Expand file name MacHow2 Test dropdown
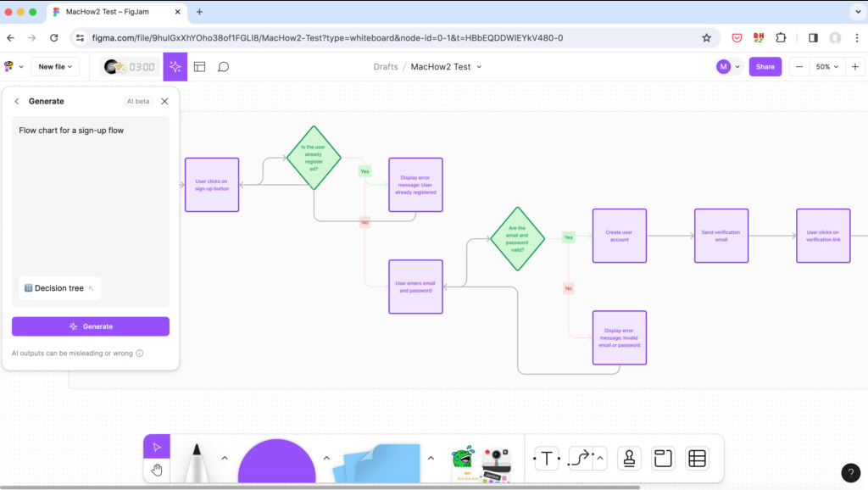 [480, 66]
